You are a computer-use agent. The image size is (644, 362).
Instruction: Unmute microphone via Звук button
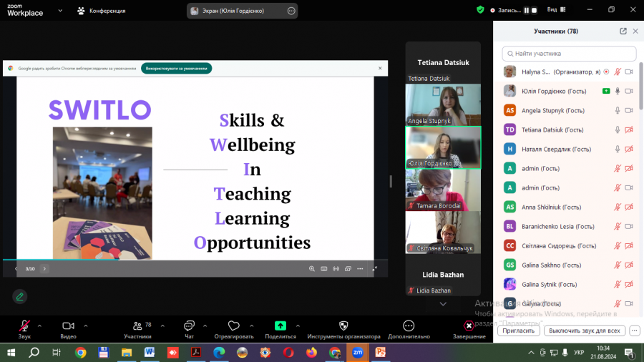(24, 330)
